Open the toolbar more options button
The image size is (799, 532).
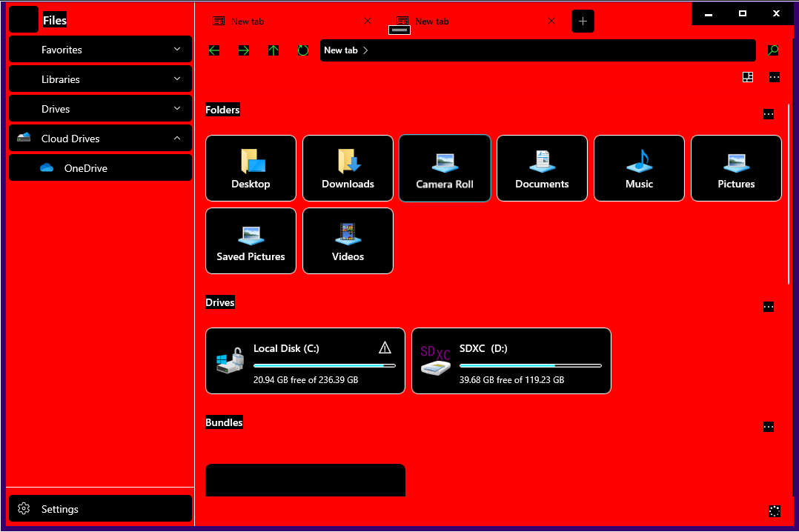click(x=774, y=77)
